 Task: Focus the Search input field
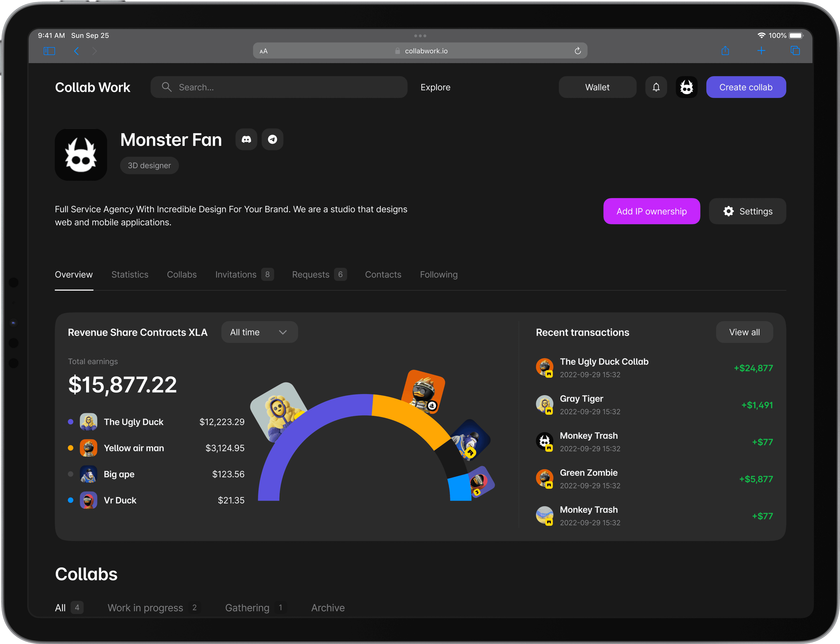(x=278, y=87)
